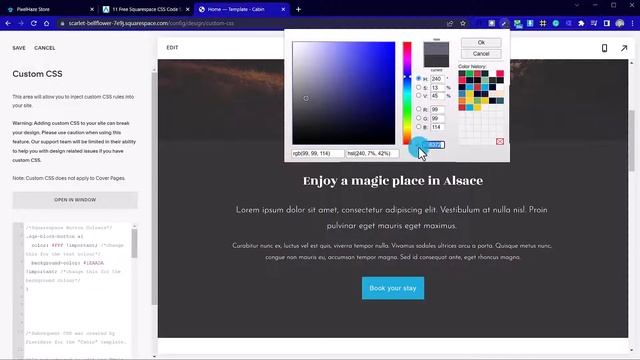Select the G (green) radio button

pos(418,118)
